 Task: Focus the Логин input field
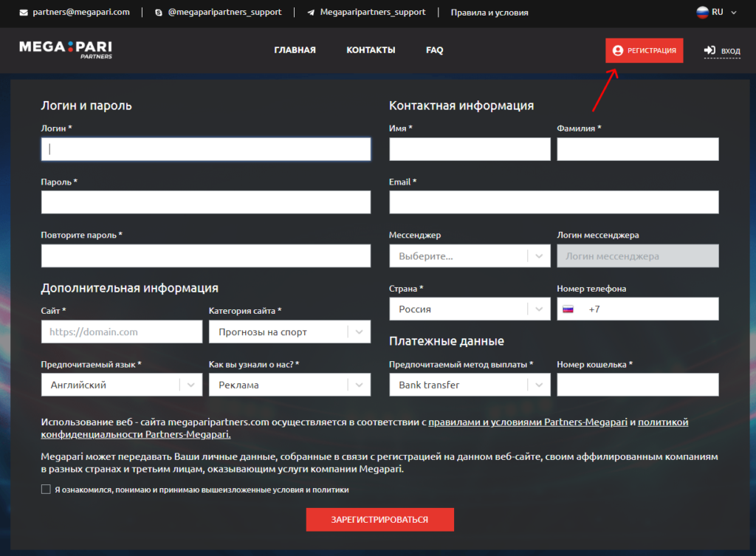[x=206, y=149]
